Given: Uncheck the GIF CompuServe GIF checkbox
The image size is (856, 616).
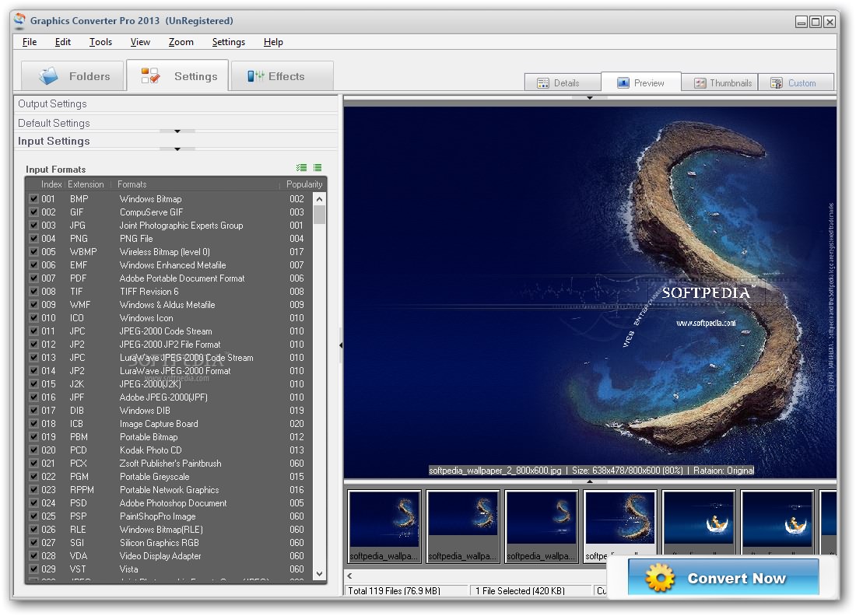Looking at the screenshot, I should [33, 212].
